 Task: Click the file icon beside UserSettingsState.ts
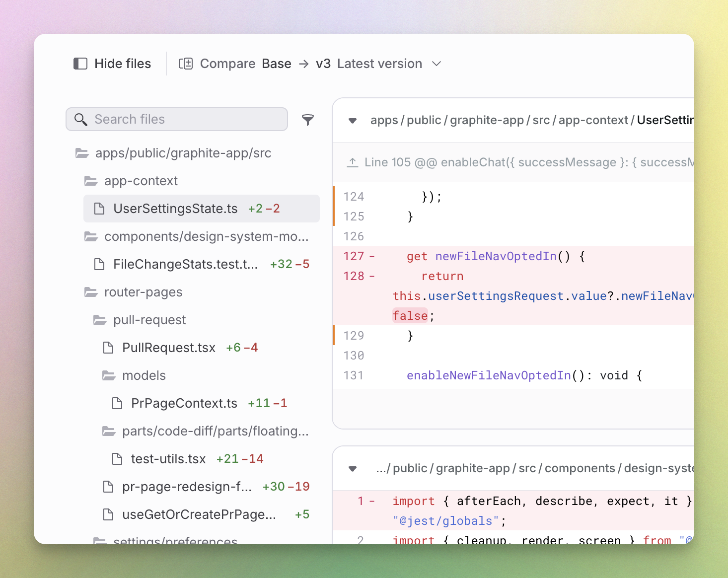[x=99, y=209]
